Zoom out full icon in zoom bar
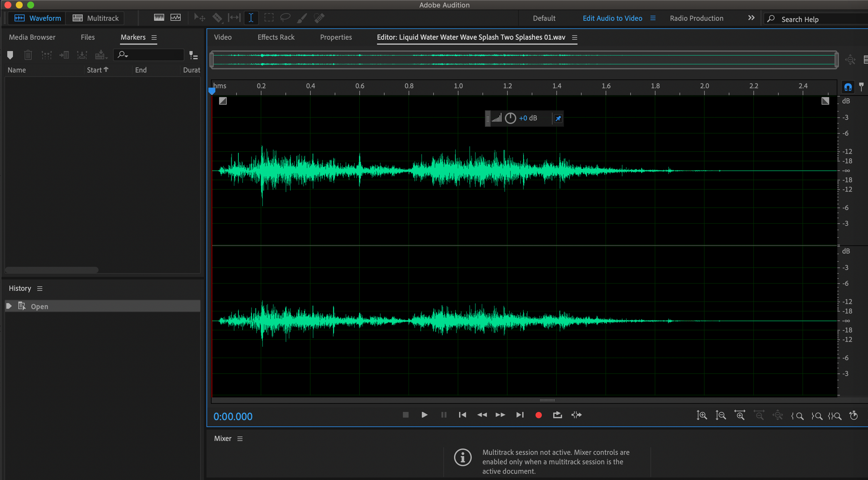Viewport: 868px width, 480px height. point(778,415)
